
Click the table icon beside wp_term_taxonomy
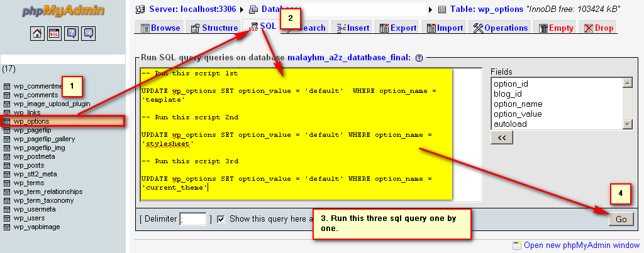[6, 200]
